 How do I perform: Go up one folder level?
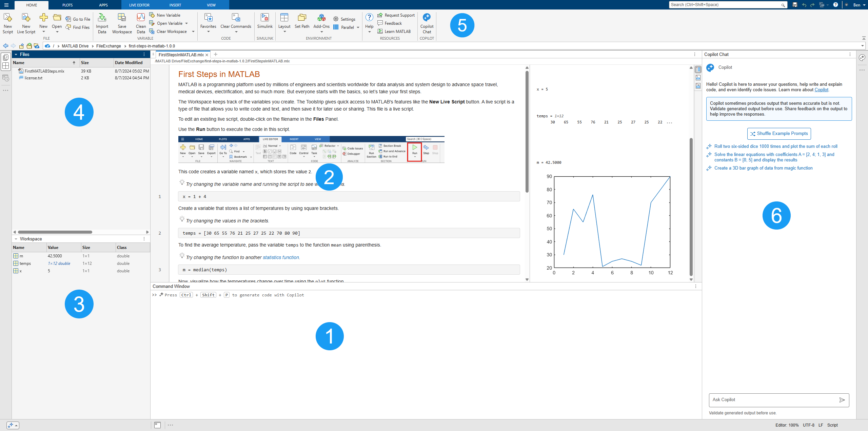click(x=21, y=46)
